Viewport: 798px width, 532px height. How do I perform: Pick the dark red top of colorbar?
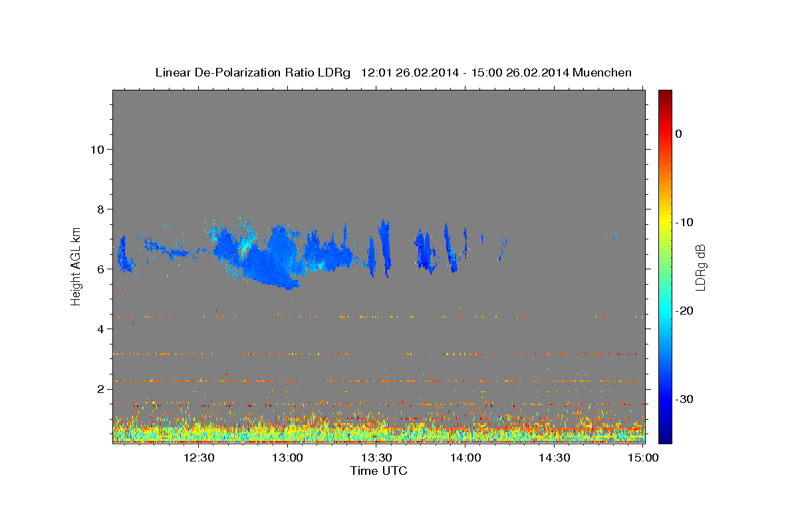tap(665, 94)
